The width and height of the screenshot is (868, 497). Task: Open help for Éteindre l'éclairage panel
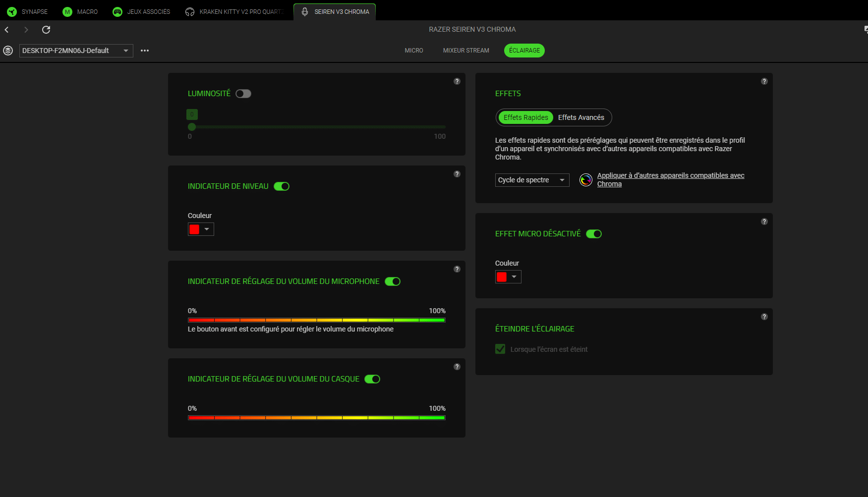point(764,317)
